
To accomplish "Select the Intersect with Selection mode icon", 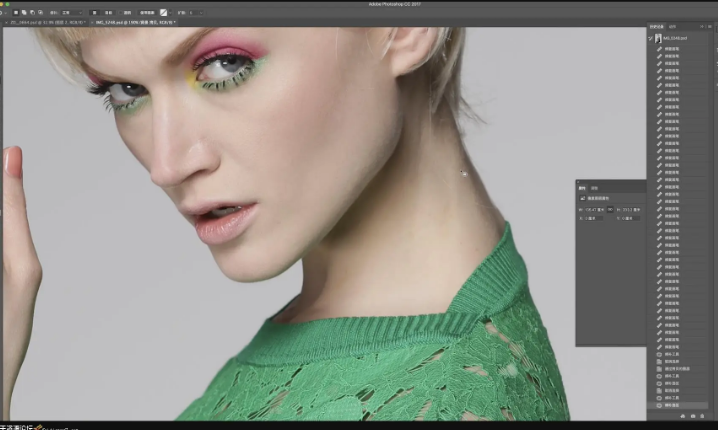I will [x=41, y=13].
